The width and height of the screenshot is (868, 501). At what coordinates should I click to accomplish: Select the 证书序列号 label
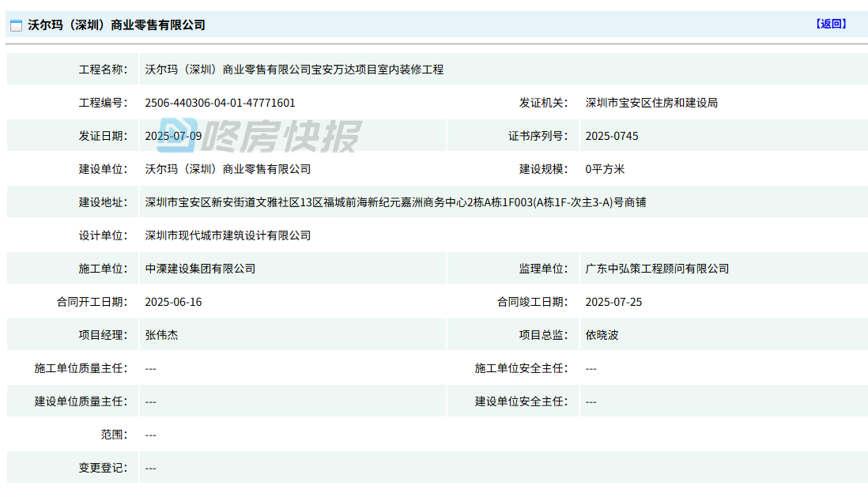(538, 136)
